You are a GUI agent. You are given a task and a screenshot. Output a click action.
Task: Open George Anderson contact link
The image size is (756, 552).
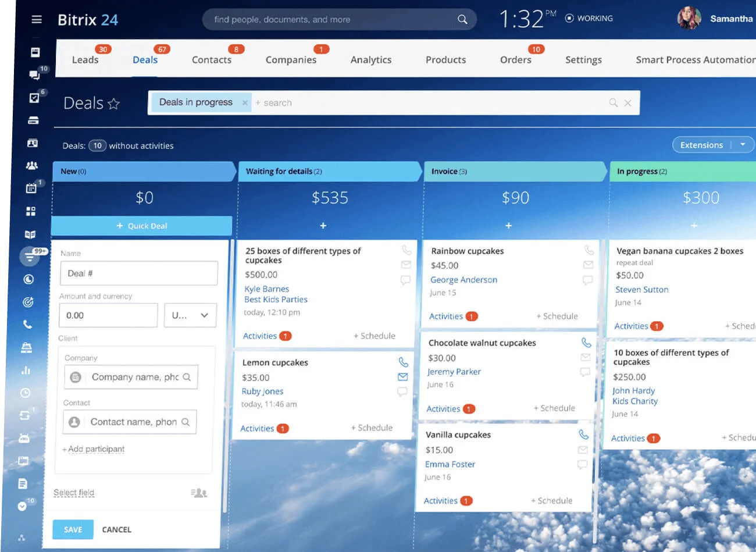pos(463,280)
